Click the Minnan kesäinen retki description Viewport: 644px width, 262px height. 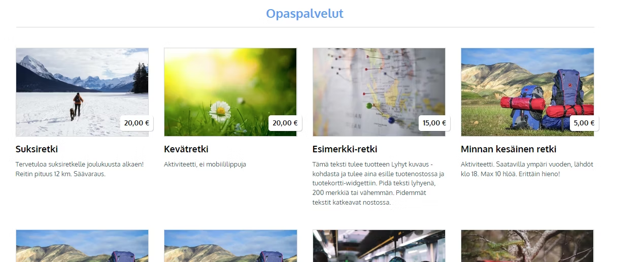coord(527,169)
